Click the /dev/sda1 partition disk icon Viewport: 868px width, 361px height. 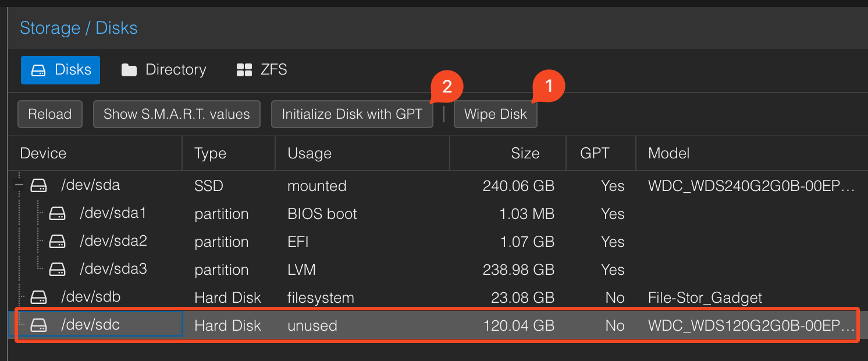tap(57, 214)
